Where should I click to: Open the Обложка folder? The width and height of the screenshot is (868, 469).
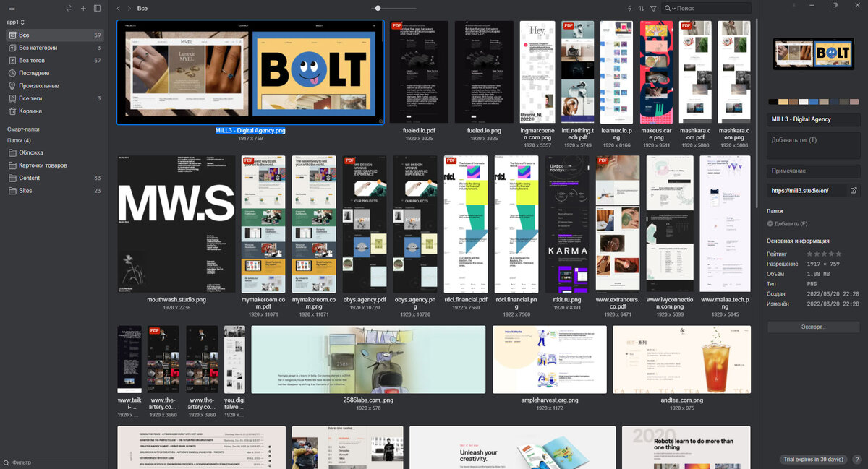[x=54, y=152]
